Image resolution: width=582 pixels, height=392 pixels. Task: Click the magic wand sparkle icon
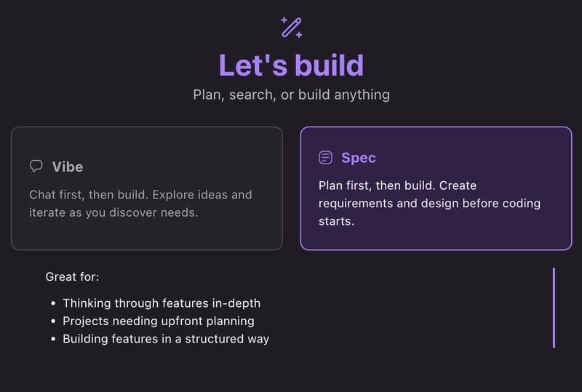[x=292, y=28]
